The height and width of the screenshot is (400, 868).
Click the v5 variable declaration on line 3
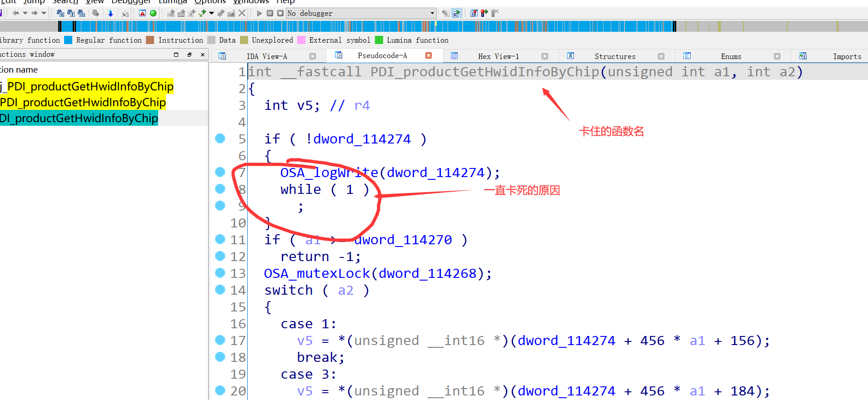[304, 105]
